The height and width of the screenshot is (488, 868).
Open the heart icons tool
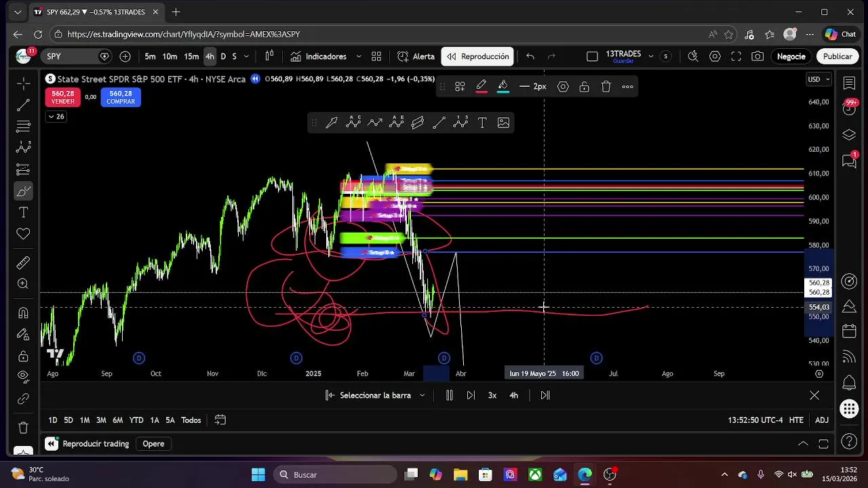click(x=23, y=234)
